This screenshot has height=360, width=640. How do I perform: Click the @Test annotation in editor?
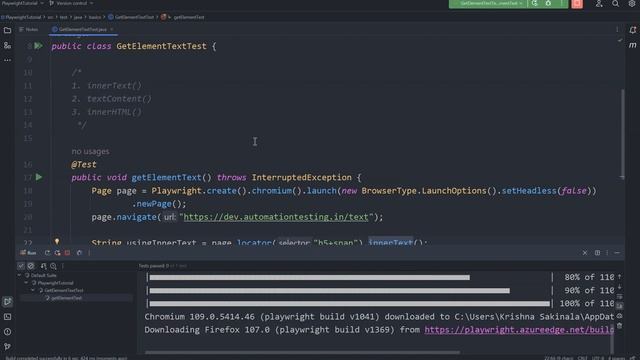click(x=84, y=164)
